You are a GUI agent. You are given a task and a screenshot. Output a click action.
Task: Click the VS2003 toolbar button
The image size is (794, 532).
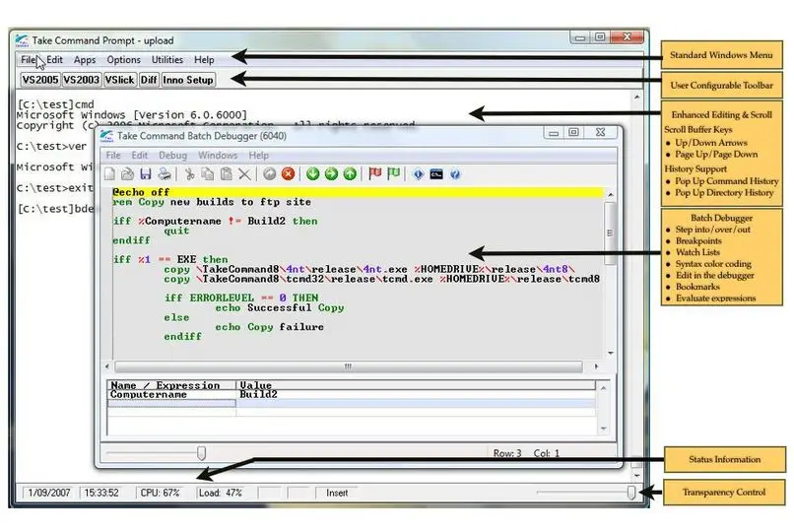(82, 80)
